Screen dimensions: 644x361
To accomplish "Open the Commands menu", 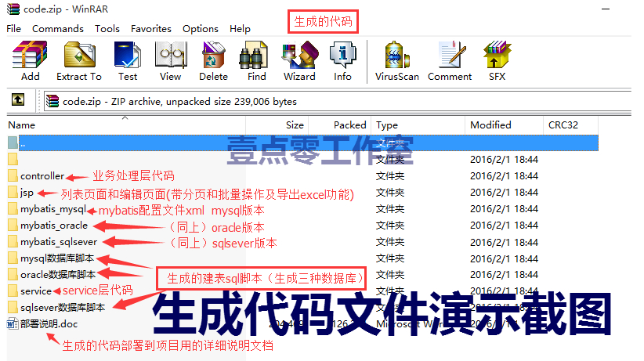I will (58, 29).
